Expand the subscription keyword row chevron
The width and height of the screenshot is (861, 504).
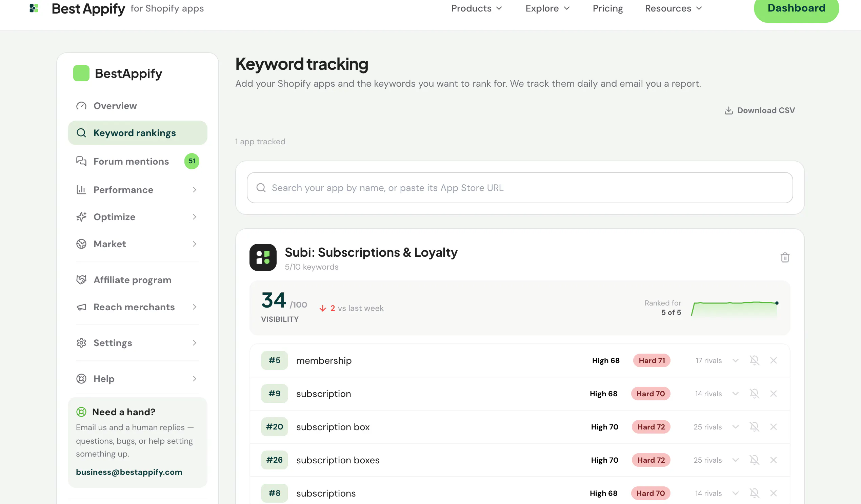pyautogui.click(x=736, y=394)
